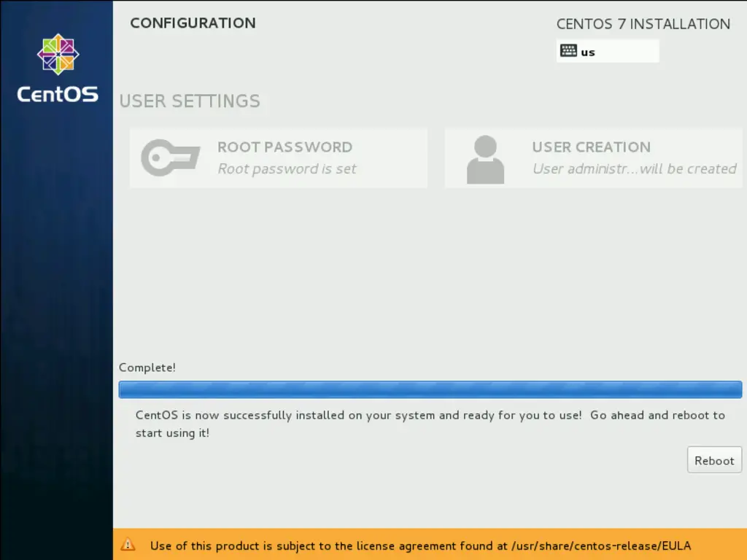Click 'User administr...will be created' status text
The height and width of the screenshot is (560, 747).
click(x=634, y=169)
